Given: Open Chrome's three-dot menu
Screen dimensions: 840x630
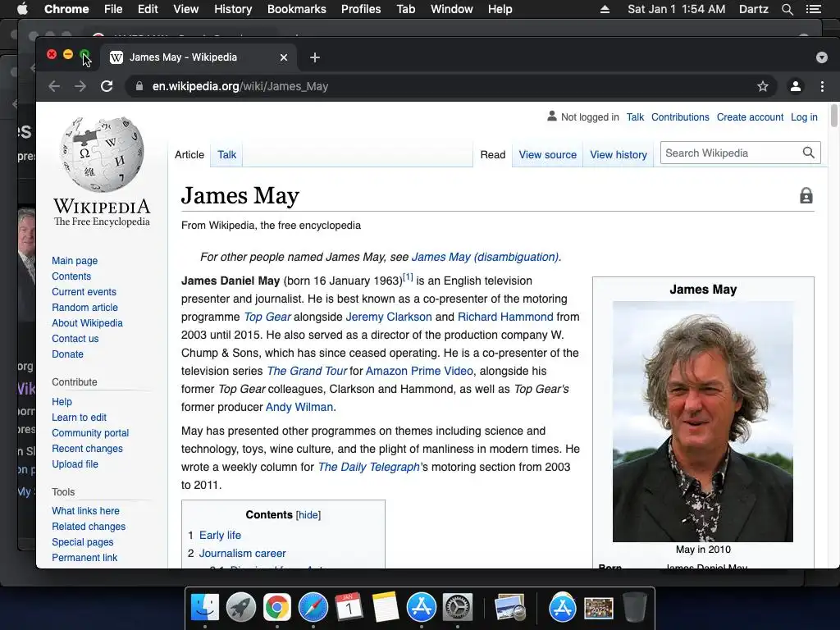Looking at the screenshot, I should coord(822,86).
